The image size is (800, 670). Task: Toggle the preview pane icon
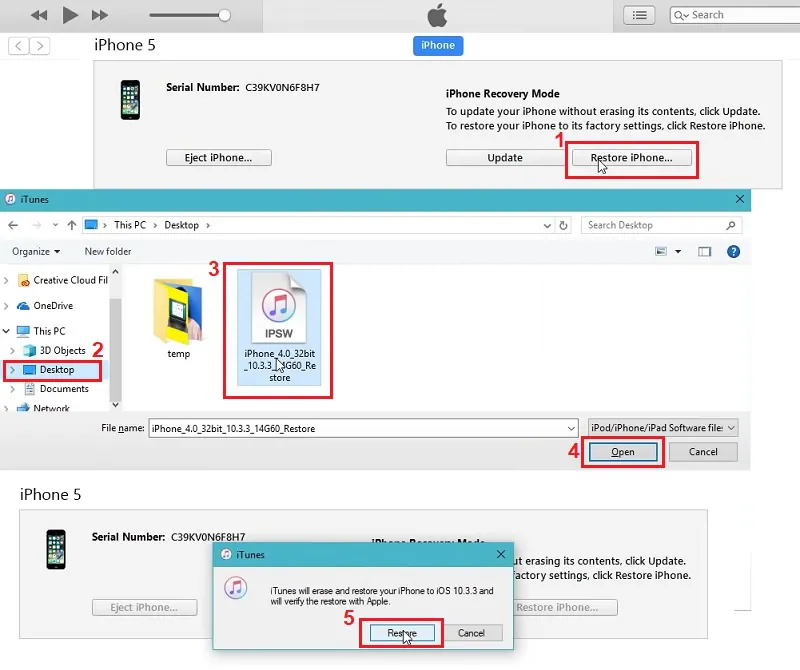[705, 252]
